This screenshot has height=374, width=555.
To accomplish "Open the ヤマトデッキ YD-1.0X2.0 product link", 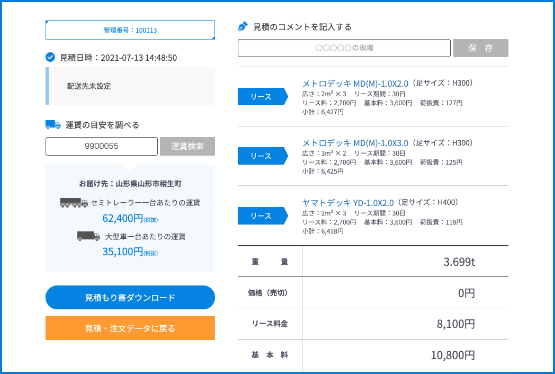I will pyautogui.click(x=348, y=203).
